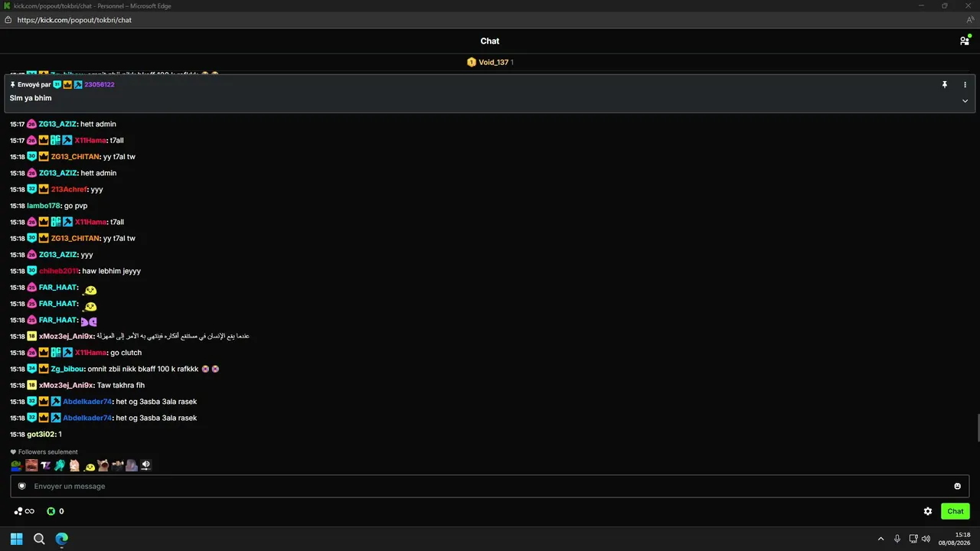Insert yellow blob emote in quick emote bar
This screenshot has width=980, height=551.
click(x=89, y=466)
